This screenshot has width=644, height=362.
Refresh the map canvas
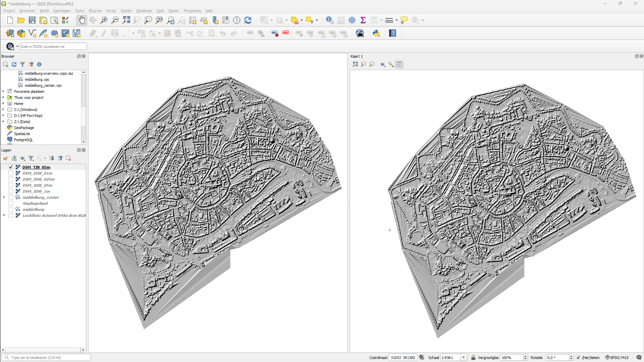[x=247, y=20]
